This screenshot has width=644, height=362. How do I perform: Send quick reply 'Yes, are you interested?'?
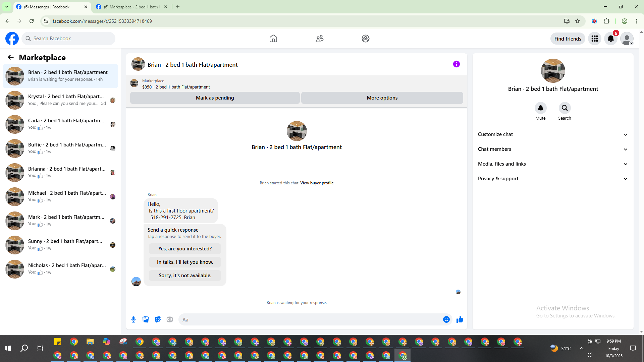(x=185, y=249)
